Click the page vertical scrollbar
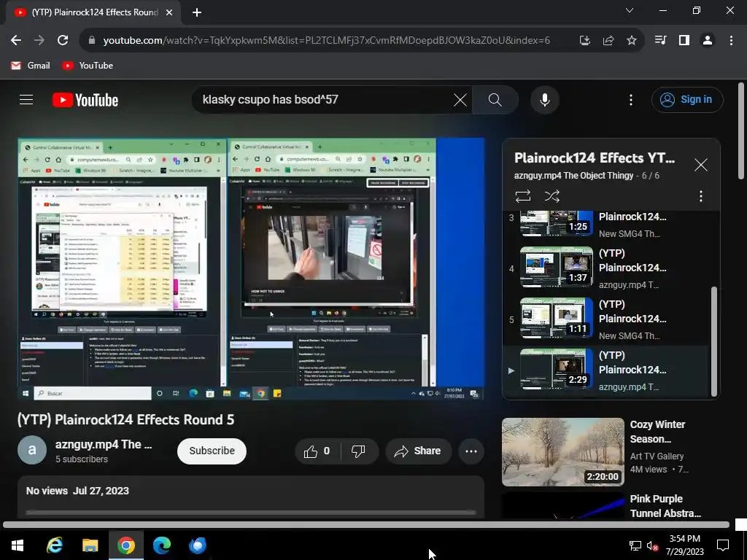747x560 pixels. pyautogui.click(x=741, y=131)
